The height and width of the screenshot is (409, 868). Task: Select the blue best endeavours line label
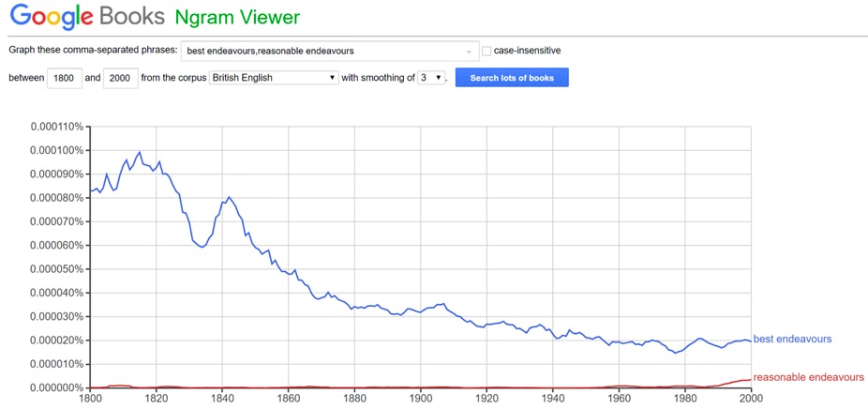pyautogui.click(x=792, y=340)
